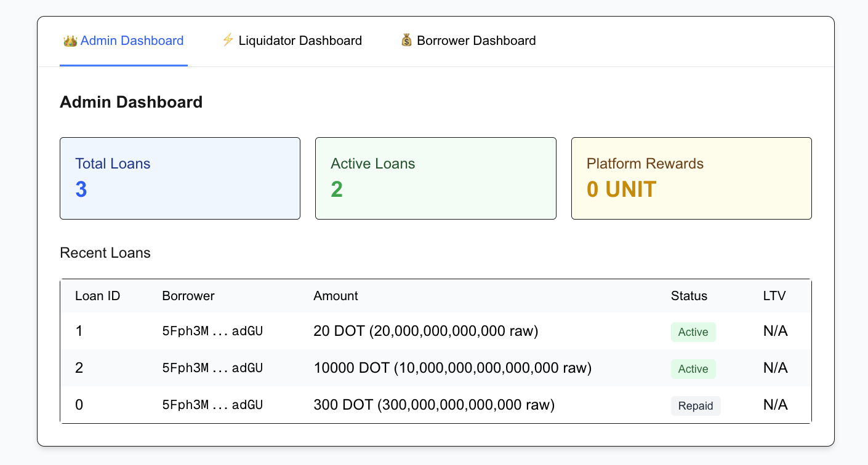
Task: Click the 300 DOT amount cell
Action: pos(434,405)
